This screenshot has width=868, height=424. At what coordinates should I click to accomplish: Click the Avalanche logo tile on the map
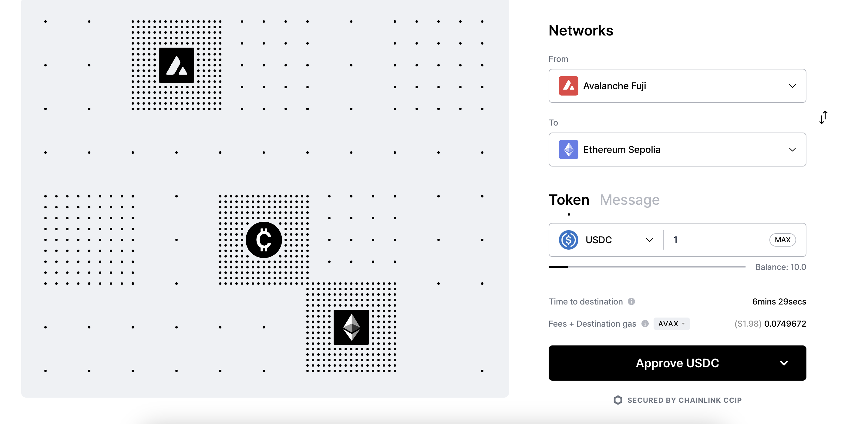[x=176, y=65]
